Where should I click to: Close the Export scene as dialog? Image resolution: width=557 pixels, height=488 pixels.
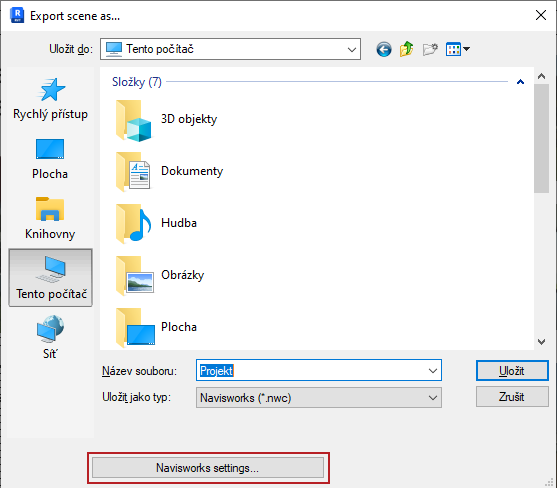pyautogui.click(x=541, y=15)
